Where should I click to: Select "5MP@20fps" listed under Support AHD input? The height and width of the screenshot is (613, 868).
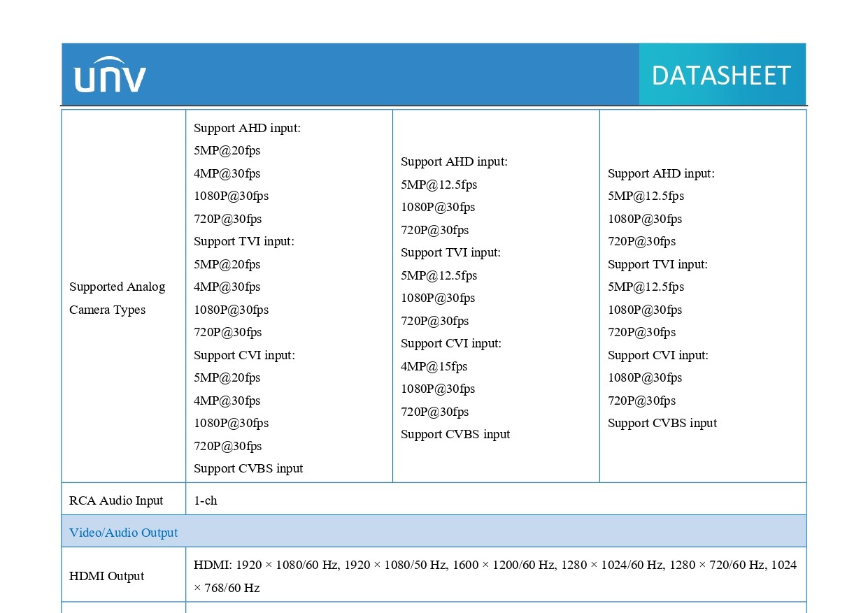pos(227,150)
